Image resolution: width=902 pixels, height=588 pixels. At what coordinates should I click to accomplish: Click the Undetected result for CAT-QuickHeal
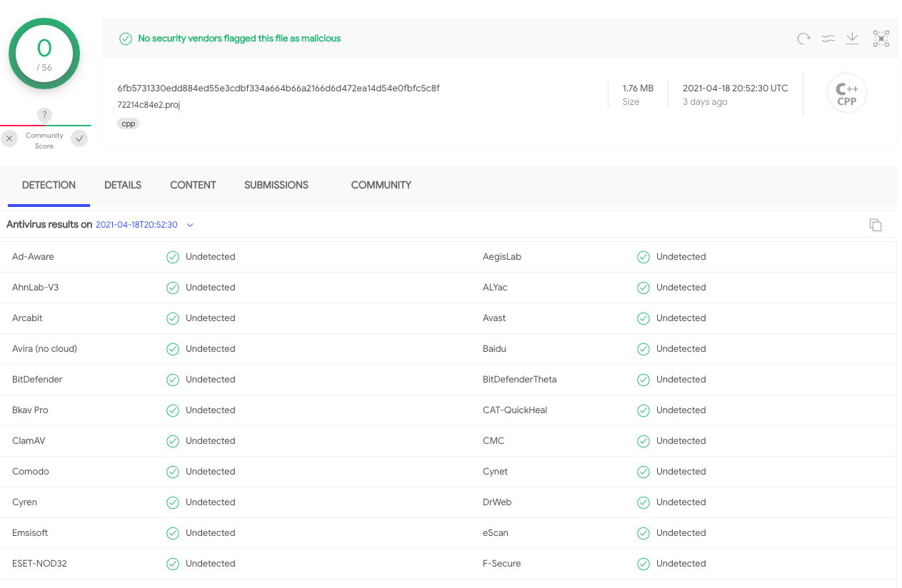tap(681, 410)
